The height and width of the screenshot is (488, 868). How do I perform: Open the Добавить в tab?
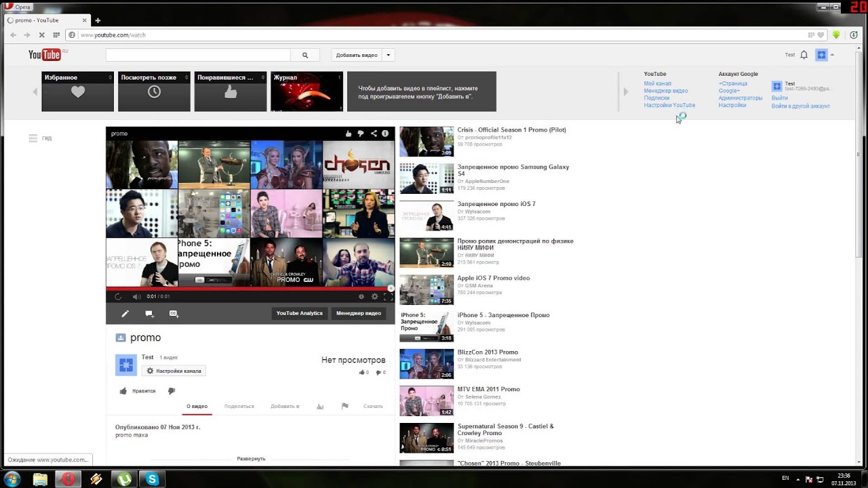(x=285, y=407)
